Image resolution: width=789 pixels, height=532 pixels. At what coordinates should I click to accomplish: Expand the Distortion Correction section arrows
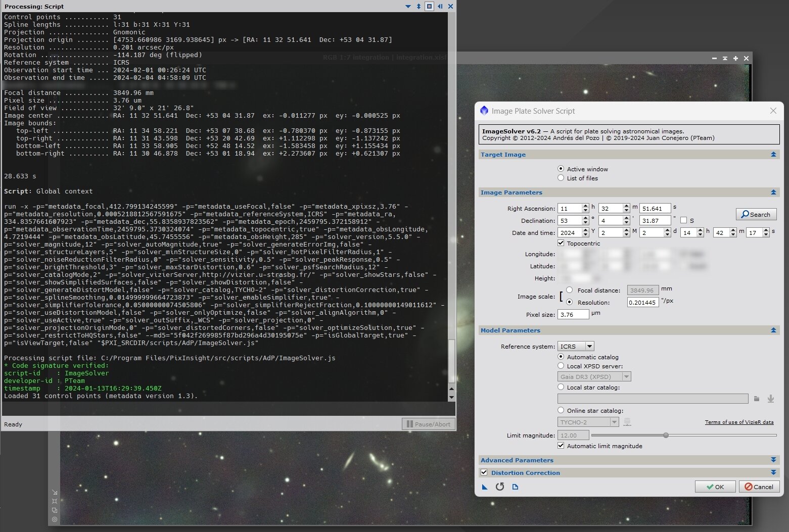click(773, 473)
